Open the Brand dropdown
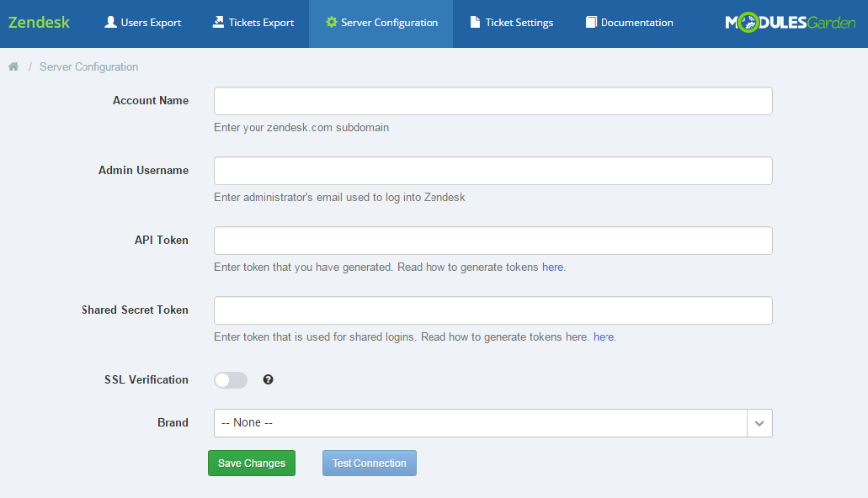 coord(493,423)
